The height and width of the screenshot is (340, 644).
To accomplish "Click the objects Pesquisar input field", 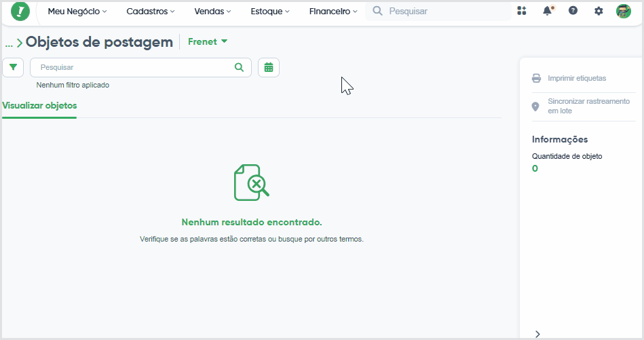I will tap(140, 67).
